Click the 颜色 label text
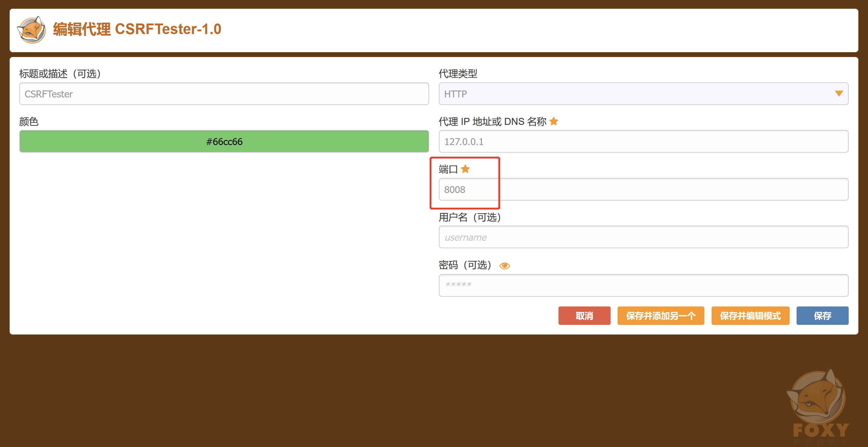This screenshot has height=447, width=868. 29,121
